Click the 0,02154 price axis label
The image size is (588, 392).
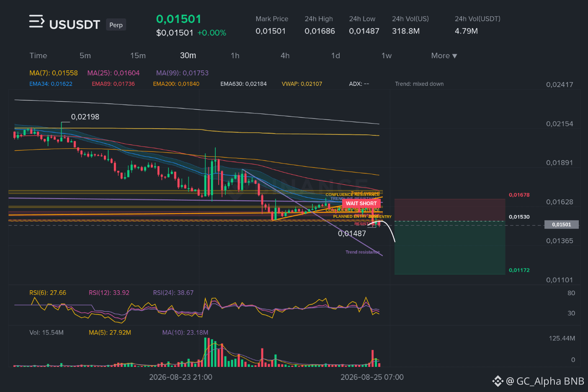pyautogui.click(x=560, y=124)
